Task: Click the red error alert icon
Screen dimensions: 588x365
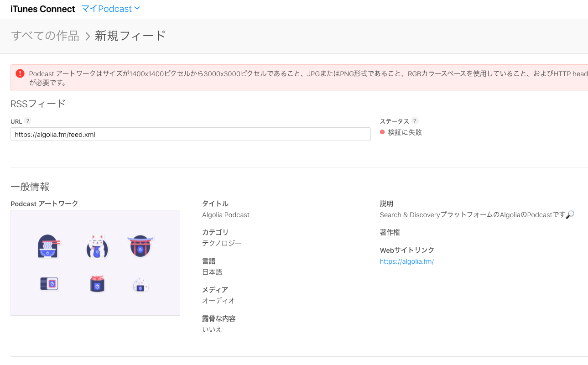Action: pyautogui.click(x=20, y=73)
